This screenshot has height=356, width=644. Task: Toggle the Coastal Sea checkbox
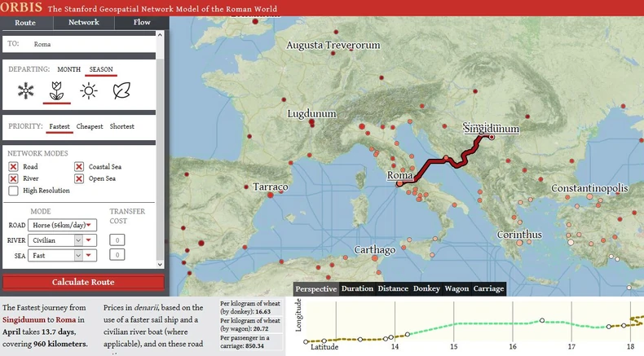(x=79, y=167)
